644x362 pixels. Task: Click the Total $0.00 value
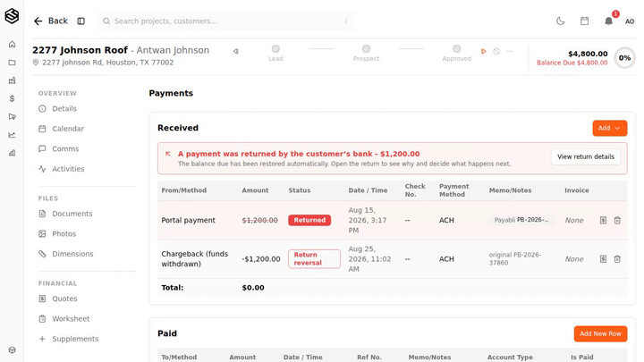(x=253, y=288)
